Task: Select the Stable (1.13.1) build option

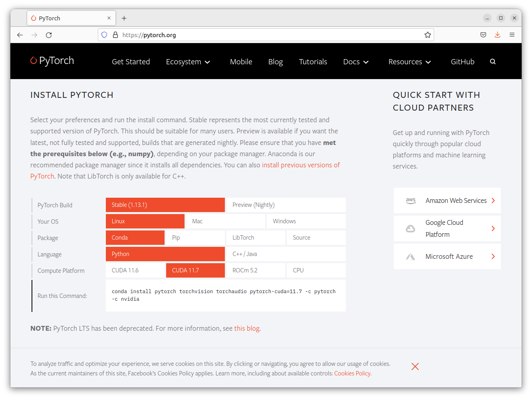Action: pyautogui.click(x=165, y=205)
